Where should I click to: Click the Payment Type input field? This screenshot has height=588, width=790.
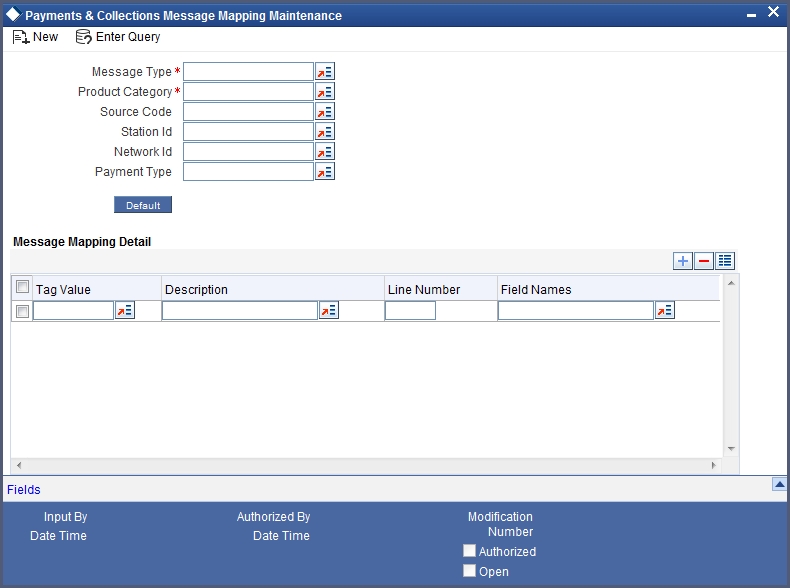(x=248, y=172)
